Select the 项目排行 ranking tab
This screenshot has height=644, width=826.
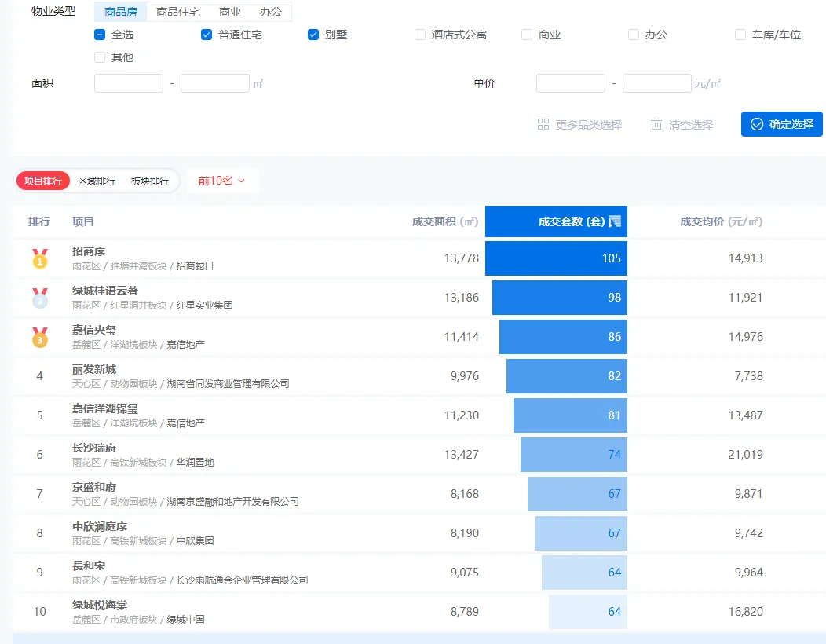tap(43, 181)
